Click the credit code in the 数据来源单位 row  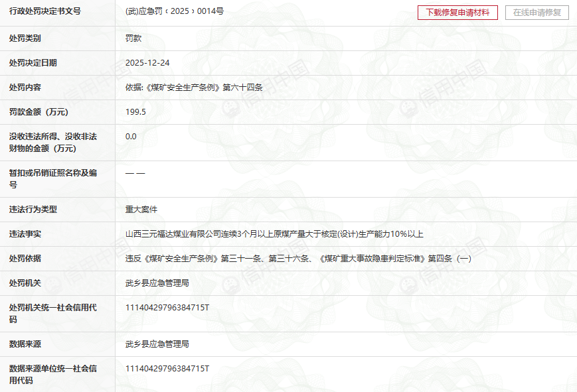click(167, 369)
